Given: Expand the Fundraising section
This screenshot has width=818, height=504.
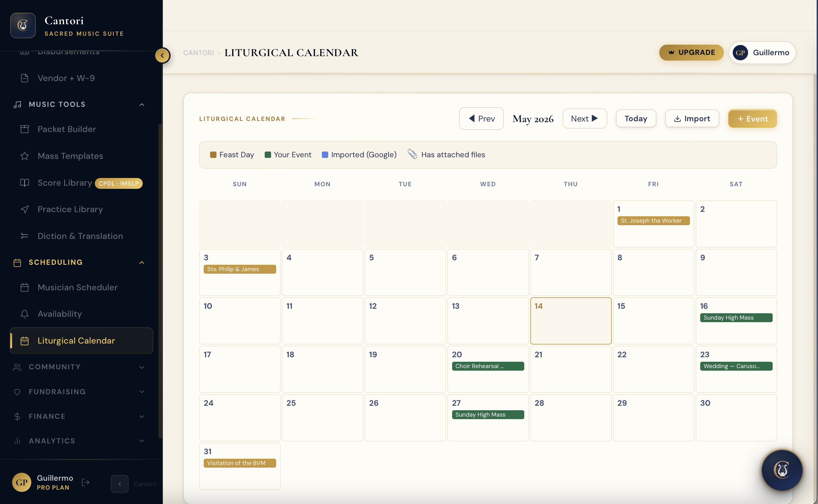Looking at the screenshot, I should [x=142, y=392].
